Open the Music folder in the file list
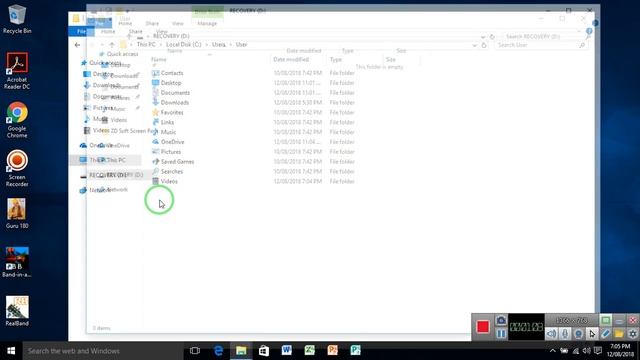The width and height of the screenshot is (640, 360). tap(168, 132)
